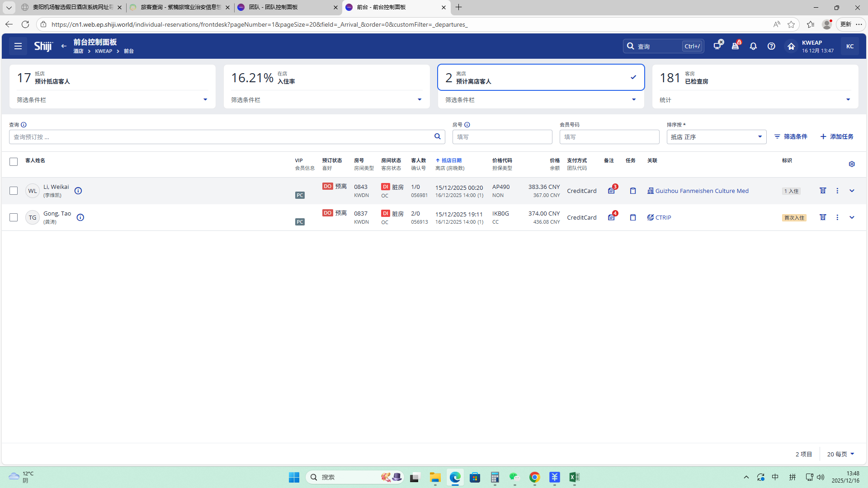The image size is (868, 488).
Task: Click the 房号 room number input field
Action: point(502,137)
